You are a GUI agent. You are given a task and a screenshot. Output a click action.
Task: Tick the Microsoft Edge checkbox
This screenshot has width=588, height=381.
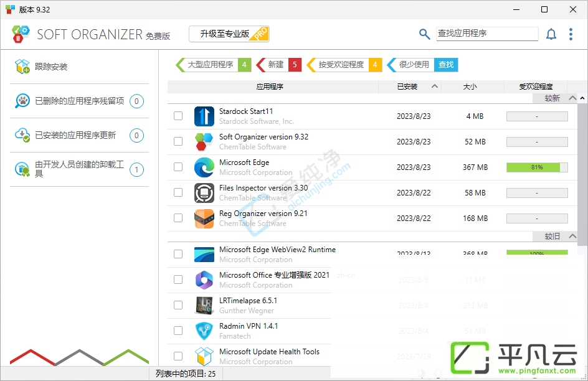(x=178, y=167)
